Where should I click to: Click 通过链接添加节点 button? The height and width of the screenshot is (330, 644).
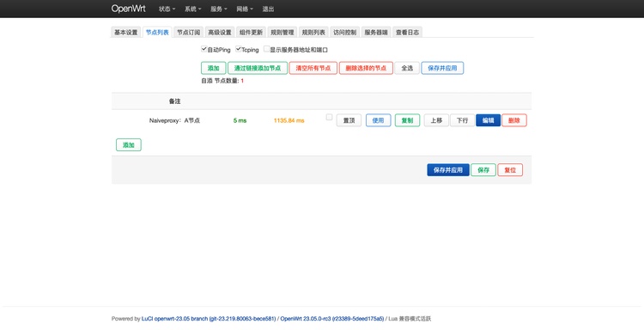tap(258, 68)
